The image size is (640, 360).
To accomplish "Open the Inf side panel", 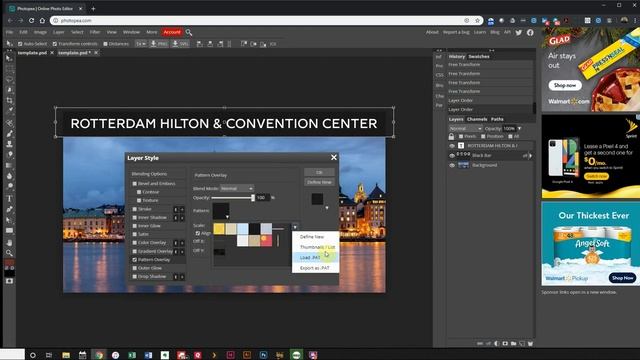I will click(x=439, y=57).
